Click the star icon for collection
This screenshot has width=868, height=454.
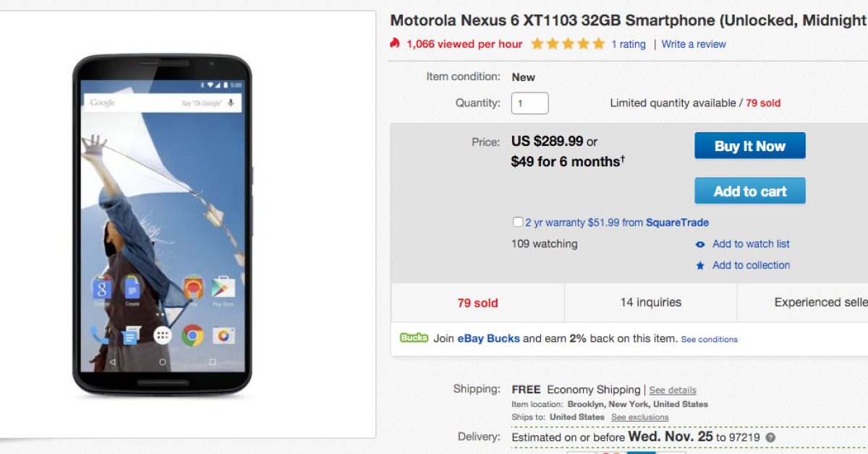pos(700,266)
